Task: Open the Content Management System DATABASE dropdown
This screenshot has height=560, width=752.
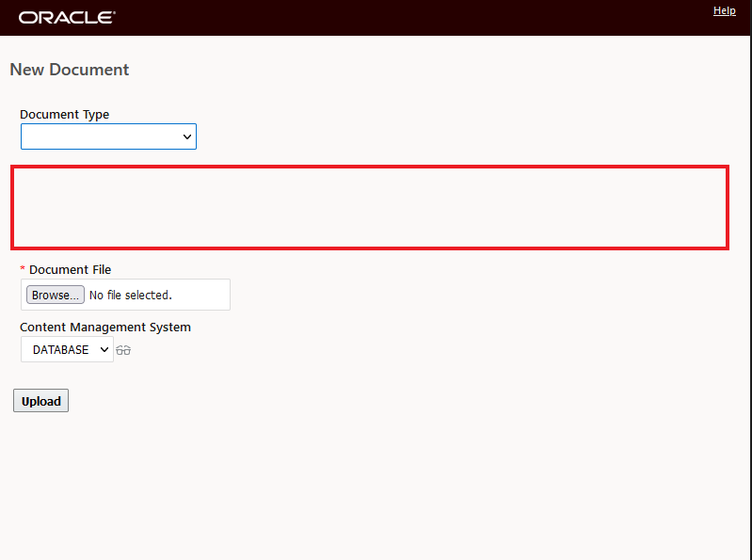Action: pos(67,349)
